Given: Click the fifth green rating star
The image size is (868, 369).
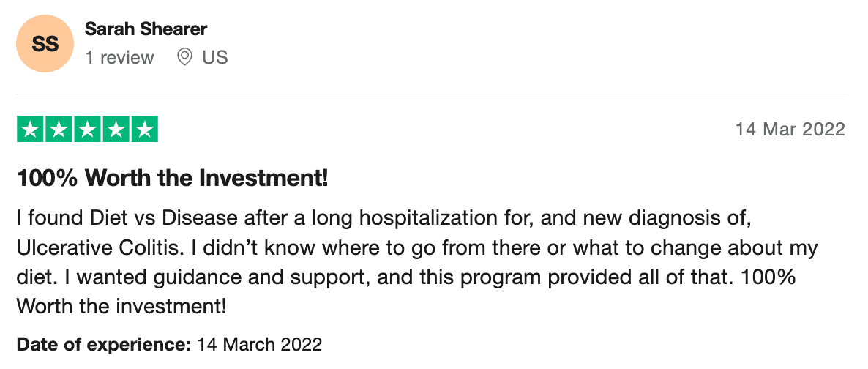Looking at the screenshot, I should click(144, 130).
